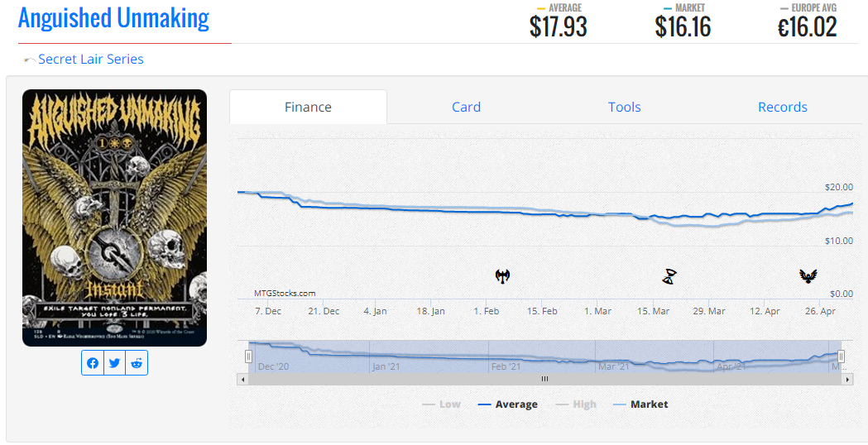
Task: Click the axe set icon near 1. Feb
Action: 502,275
